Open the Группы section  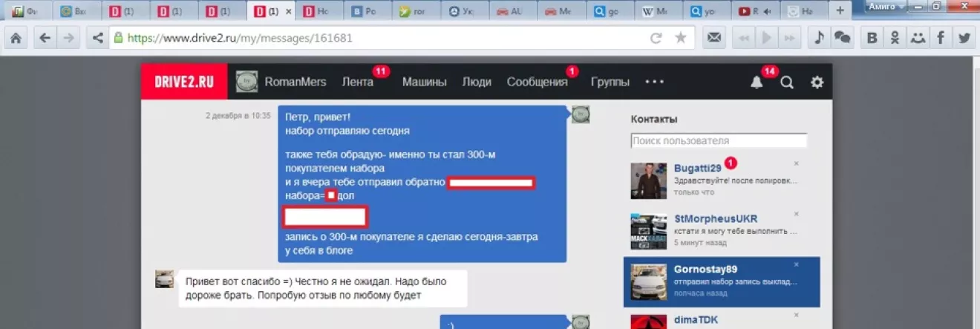[x=610, y=82]
